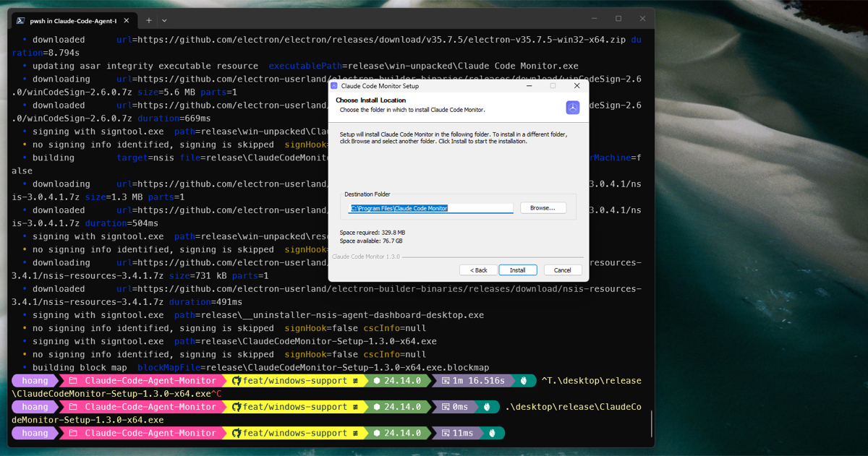Click the PowerShell icon on the terminal tab

point(21,20)
